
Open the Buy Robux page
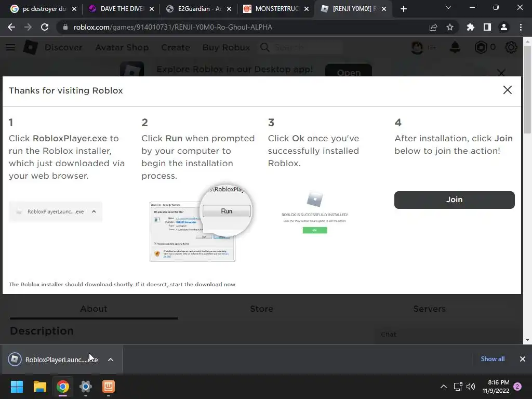(227, 47)
